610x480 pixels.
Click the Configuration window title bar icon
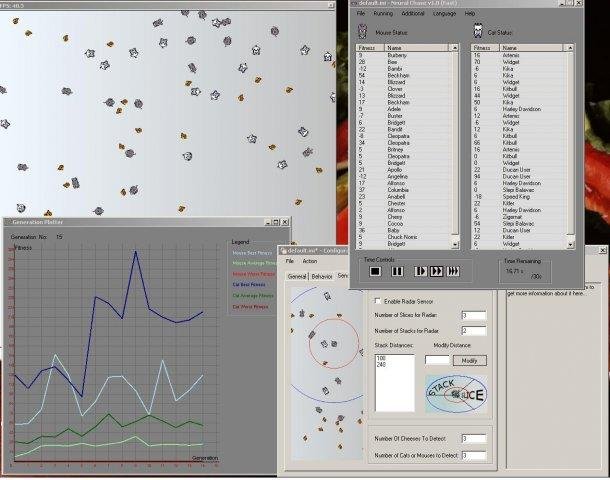284,251
